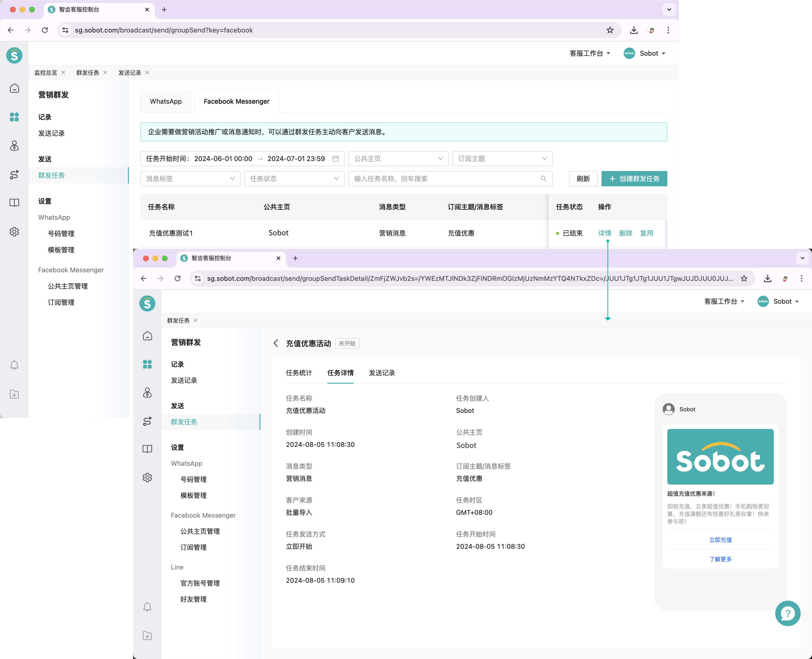
Task: Click the notification bell in front window sidebar
Action: (x=148, y=607)
